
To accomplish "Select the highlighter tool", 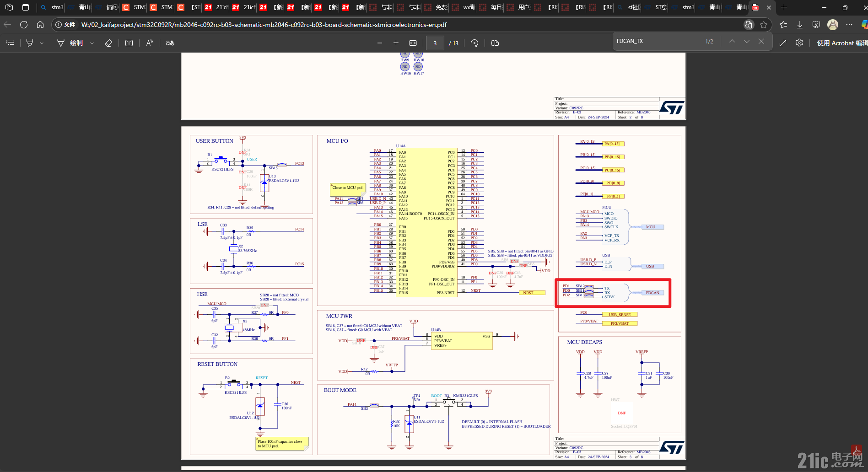I will coord(30,43).
